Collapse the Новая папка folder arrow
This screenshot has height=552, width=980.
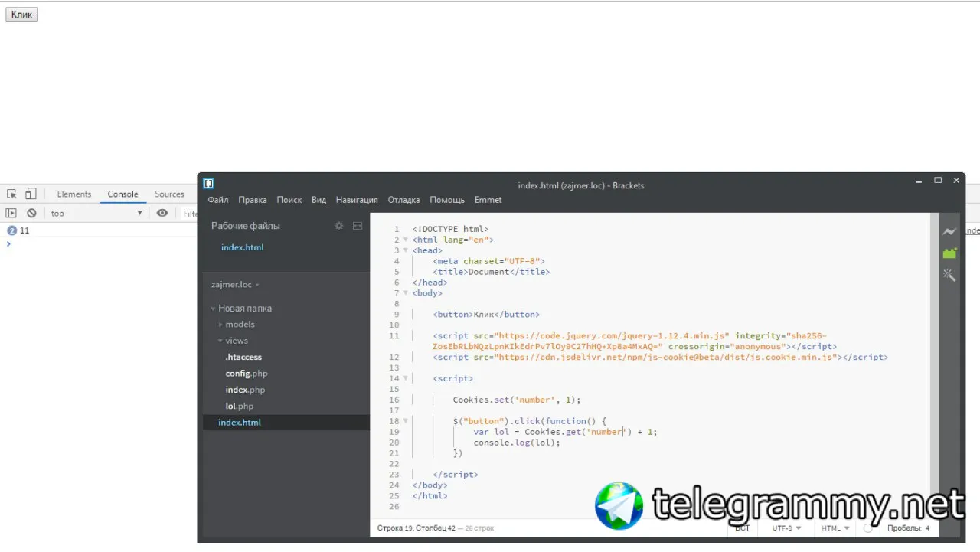[x=214, y=309]
